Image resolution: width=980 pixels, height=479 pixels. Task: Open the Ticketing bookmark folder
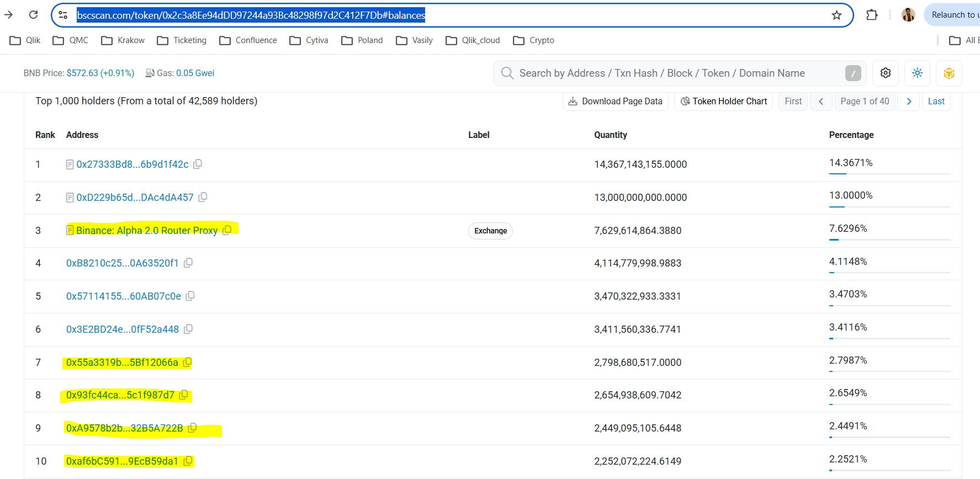(182, 40)
